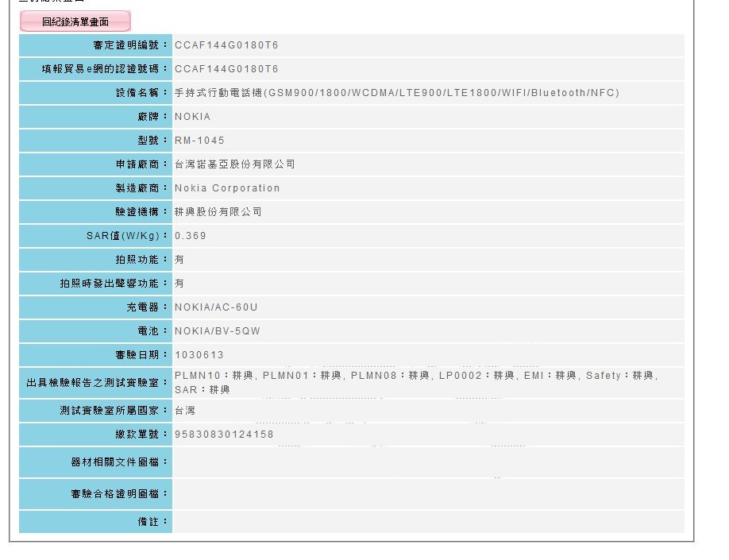Click the 驗證機構 label cell
729x560 pixels.
95,211
